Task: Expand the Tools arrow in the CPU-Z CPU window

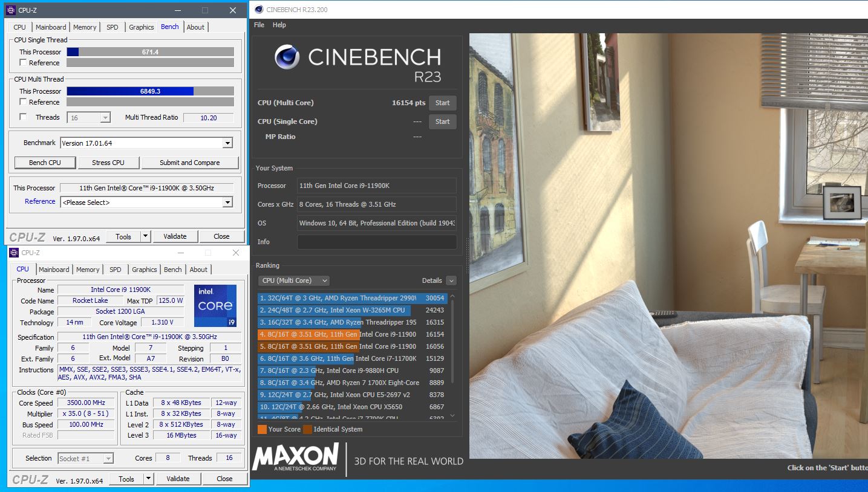Action: [149, 479]
